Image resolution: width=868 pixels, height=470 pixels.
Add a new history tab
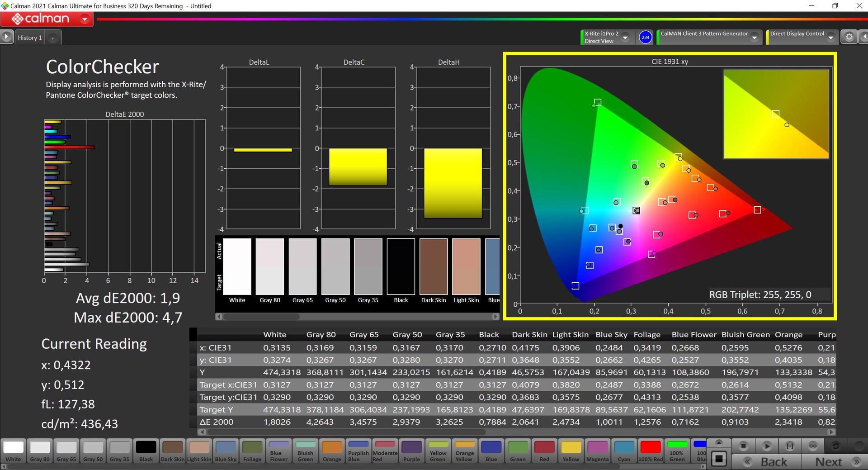52,38
